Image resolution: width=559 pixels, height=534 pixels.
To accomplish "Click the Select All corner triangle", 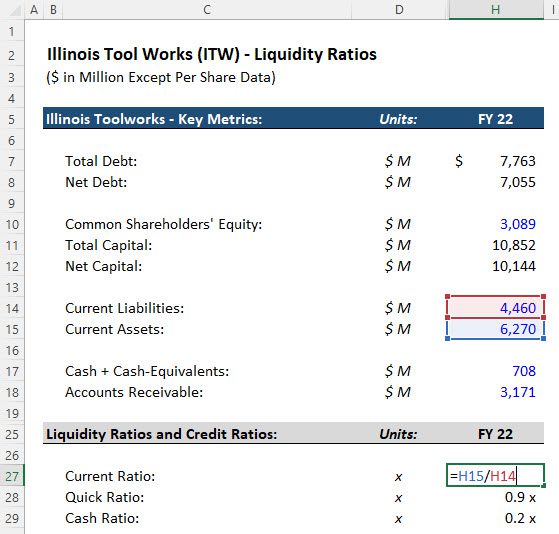I will pyautogui.click(x=14, y=11).
